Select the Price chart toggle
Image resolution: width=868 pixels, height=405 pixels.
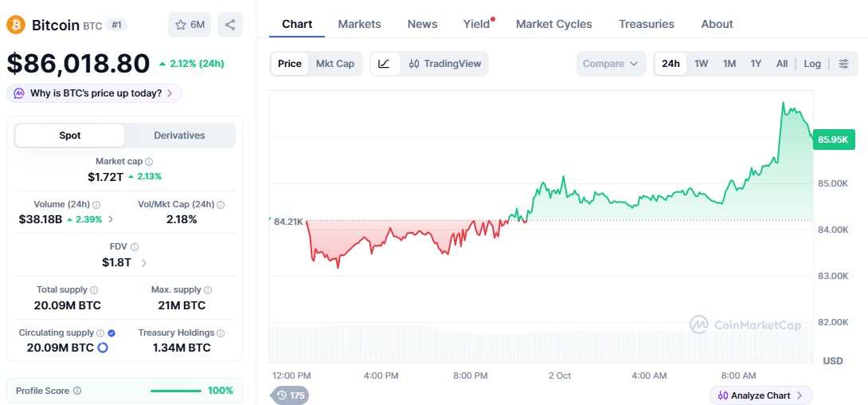290,63
